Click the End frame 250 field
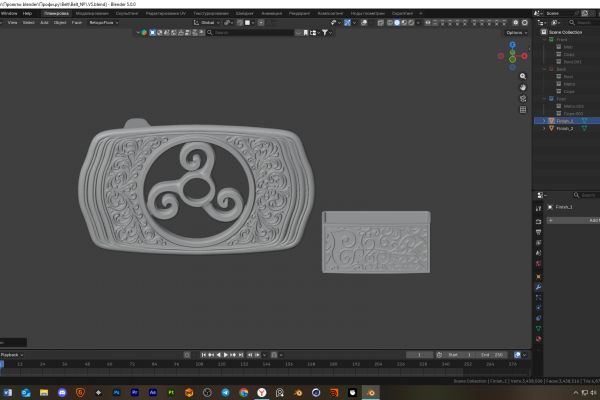 coord(492,355)
